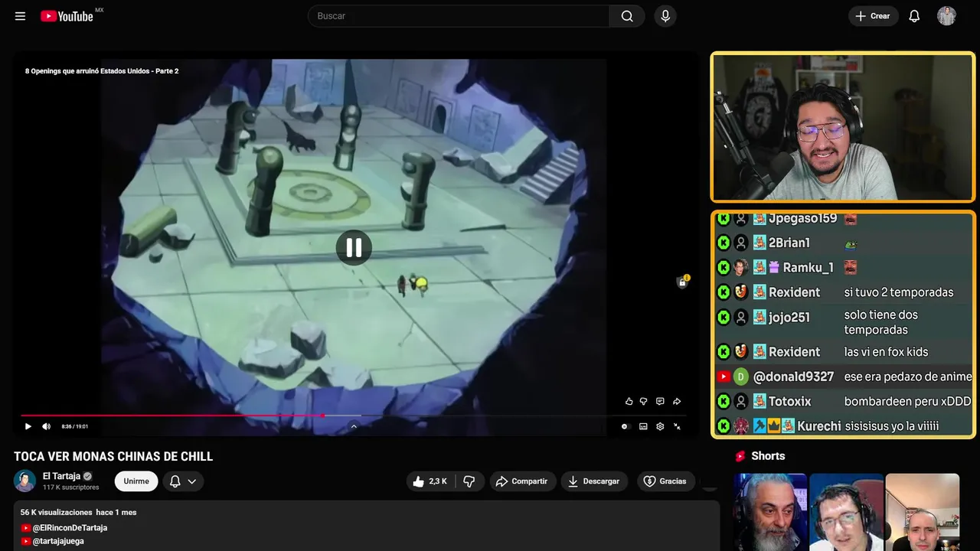Open El Tartaja channel name link
Screen dimensions: 980x551
(x=61, y=476)
